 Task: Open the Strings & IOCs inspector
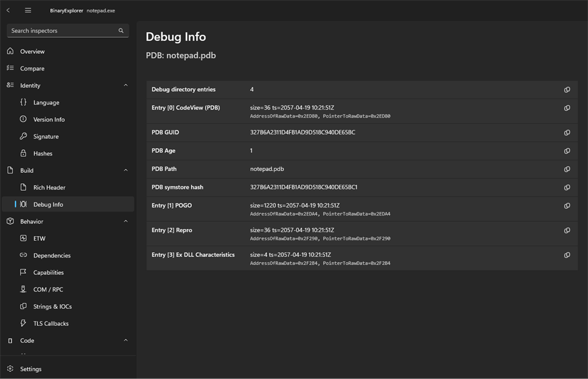[x=68, y=307]
